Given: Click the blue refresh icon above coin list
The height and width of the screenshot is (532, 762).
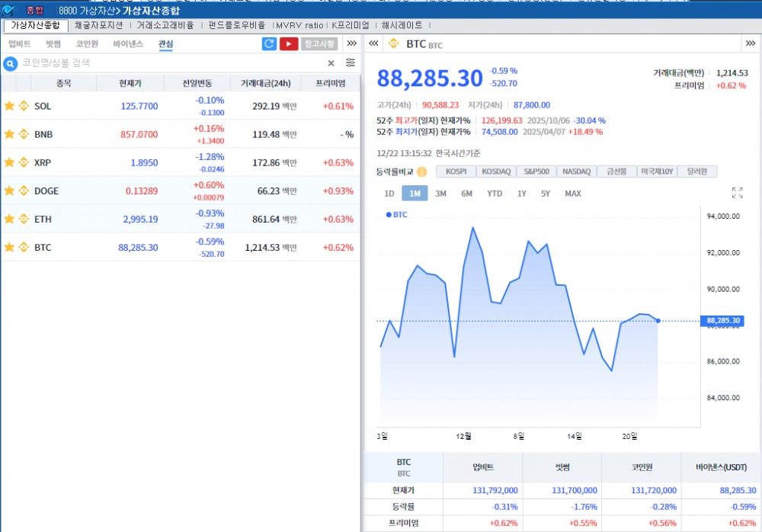Looking at the screenshot, I should [269, 44].
